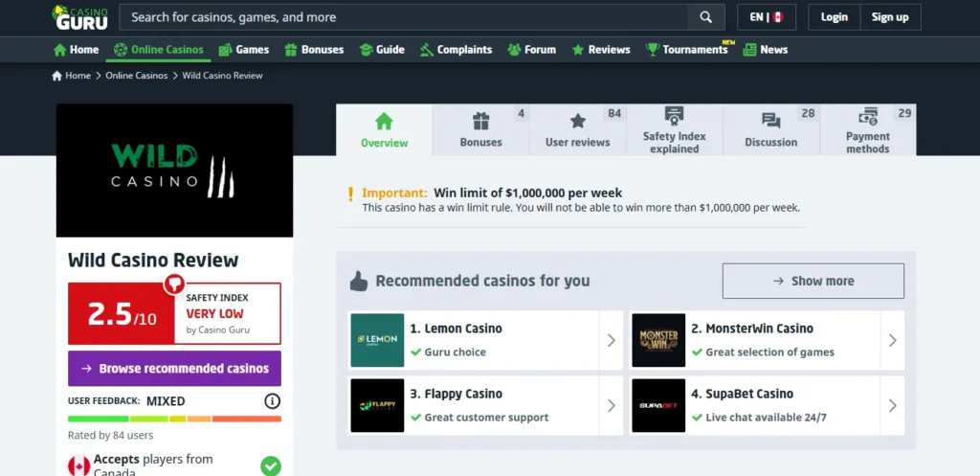Click the Home breadcrumb link
Screen dimensions: 980x476
pos(71,76)
